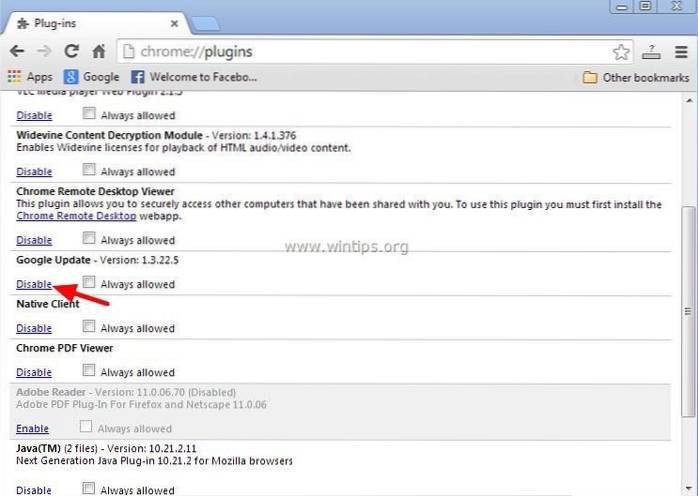Viewport: 698px width, 496px height.
Task: Open the Apps shortcut in bookmarks bar
Action: [x=30, y=77]
